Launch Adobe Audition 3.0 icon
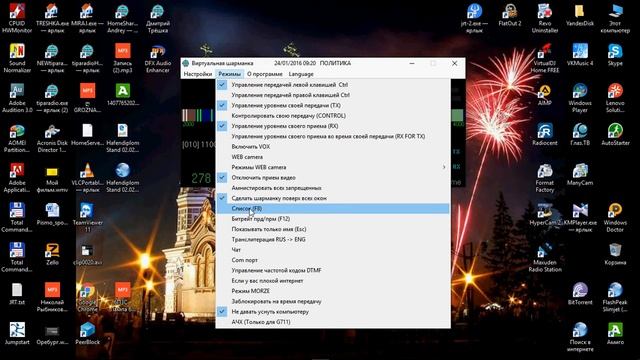Screen dimensions: 640x360 pyautogui.click(x=17, y=98)
